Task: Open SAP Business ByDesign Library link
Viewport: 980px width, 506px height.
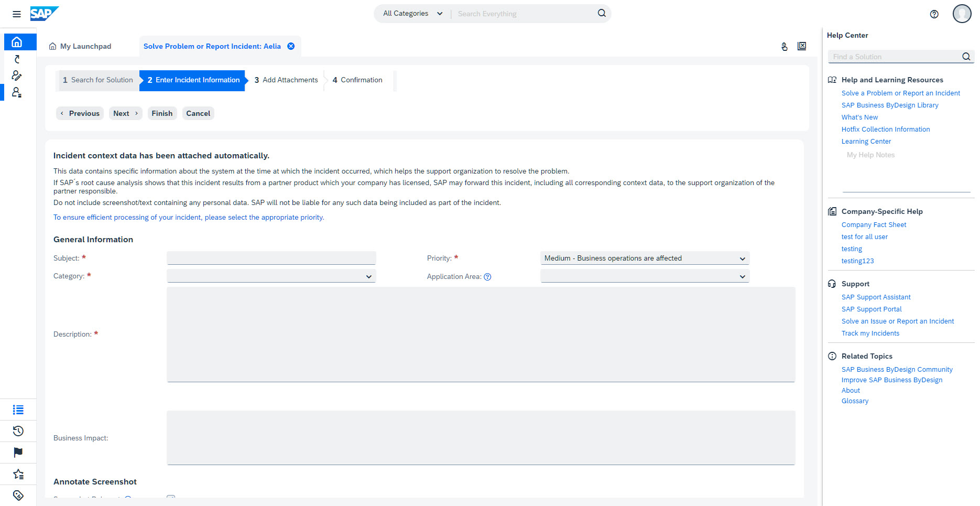Action: (890, 105)
